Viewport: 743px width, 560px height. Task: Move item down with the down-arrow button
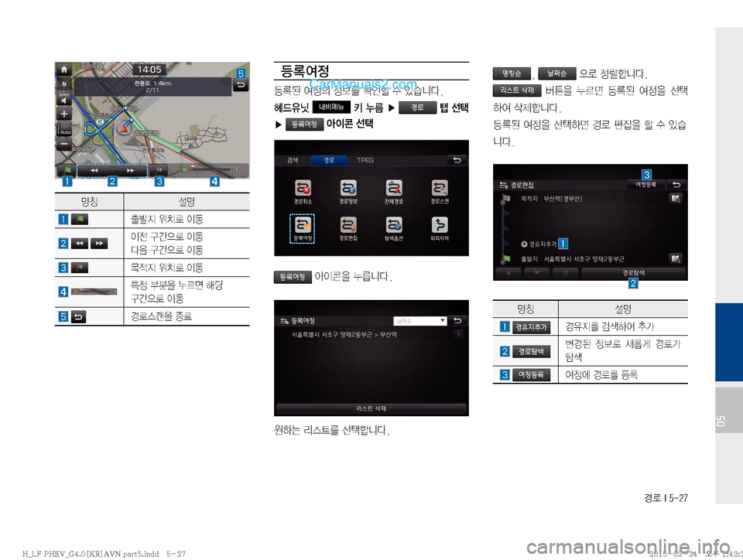click(x=537, y=273)
